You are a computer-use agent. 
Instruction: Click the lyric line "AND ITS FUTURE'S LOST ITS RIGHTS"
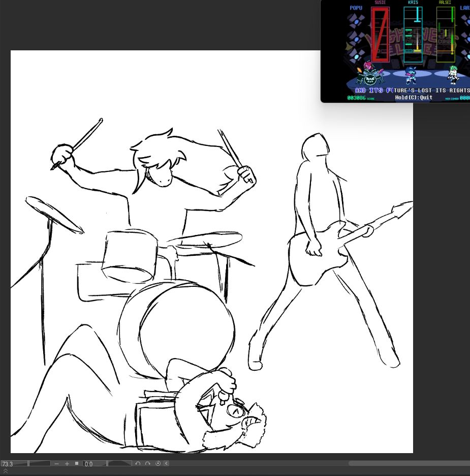pos(413,91)
